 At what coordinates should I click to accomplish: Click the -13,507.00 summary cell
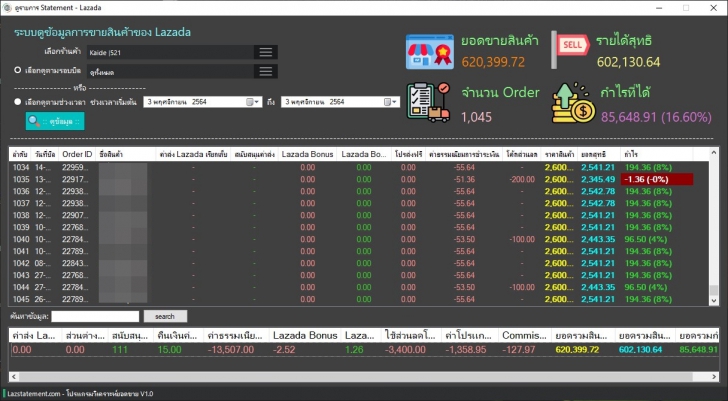point(231,349)
